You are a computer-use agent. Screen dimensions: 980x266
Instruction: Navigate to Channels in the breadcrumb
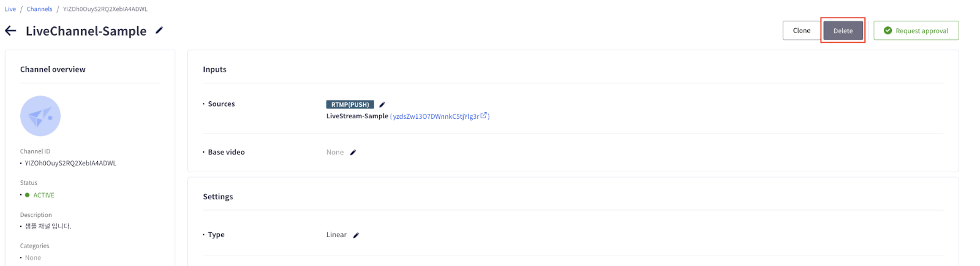39,9
